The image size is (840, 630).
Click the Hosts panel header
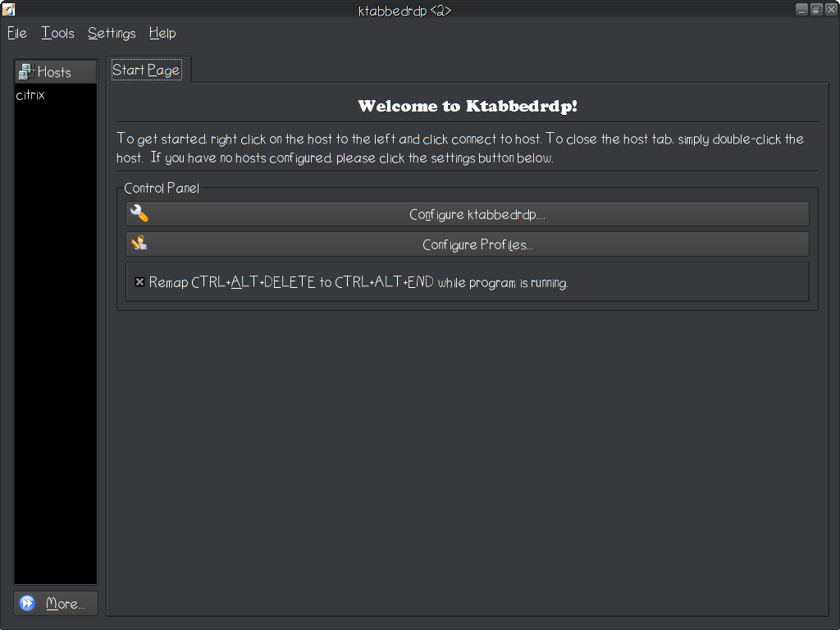[x=56, y=72]
